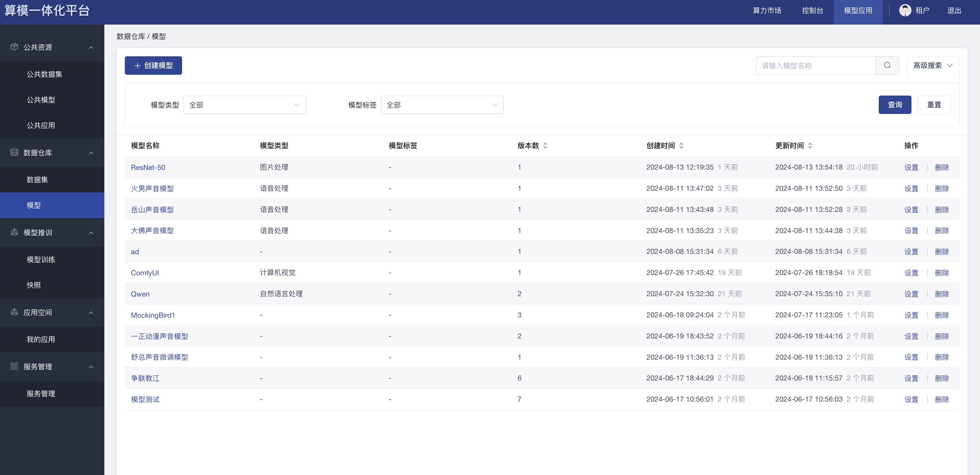Click the 服务管理 grid icon in sidebar
980x475 pixels.
tap(14, 366)
